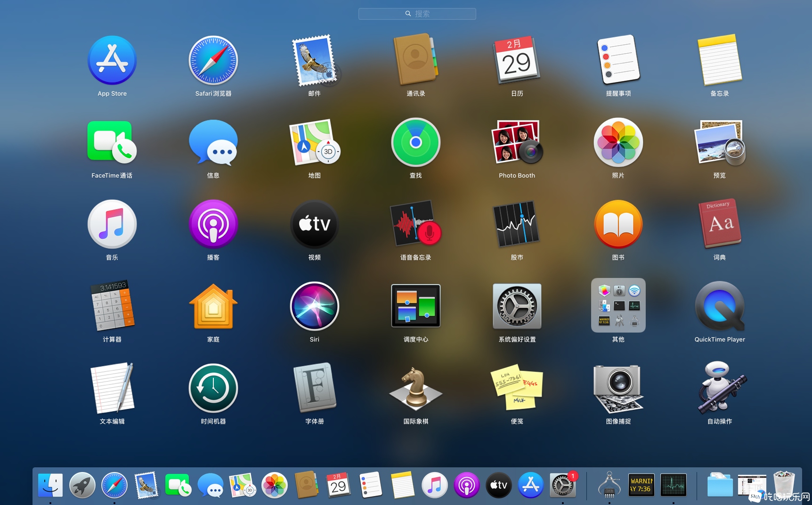This screenshot has height=505, width=812.
Task: Open Calendar icon in the Dock
Action: [x=339, y=485]
